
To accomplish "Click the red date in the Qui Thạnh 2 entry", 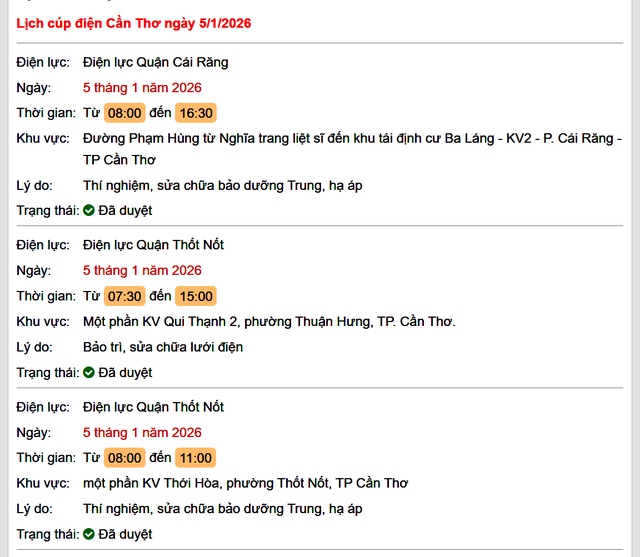I will [142, 270].
